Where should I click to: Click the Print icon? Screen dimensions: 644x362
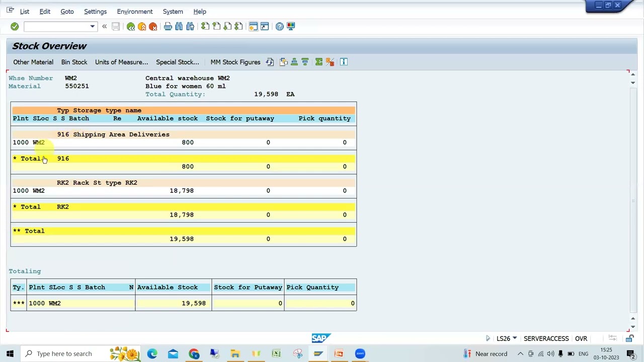168,26
